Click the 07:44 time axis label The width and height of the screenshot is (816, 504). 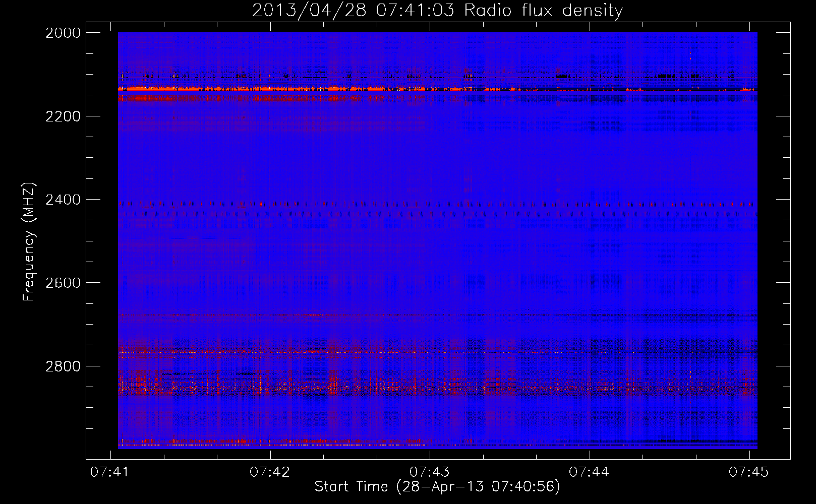tap(589, 472)
